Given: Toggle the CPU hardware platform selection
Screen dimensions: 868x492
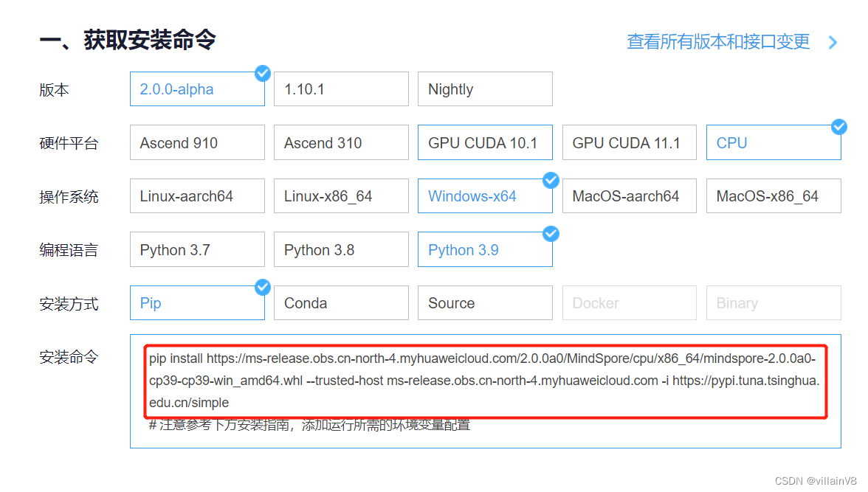Looking at the screenshot, I should click(x=773, y=142).
